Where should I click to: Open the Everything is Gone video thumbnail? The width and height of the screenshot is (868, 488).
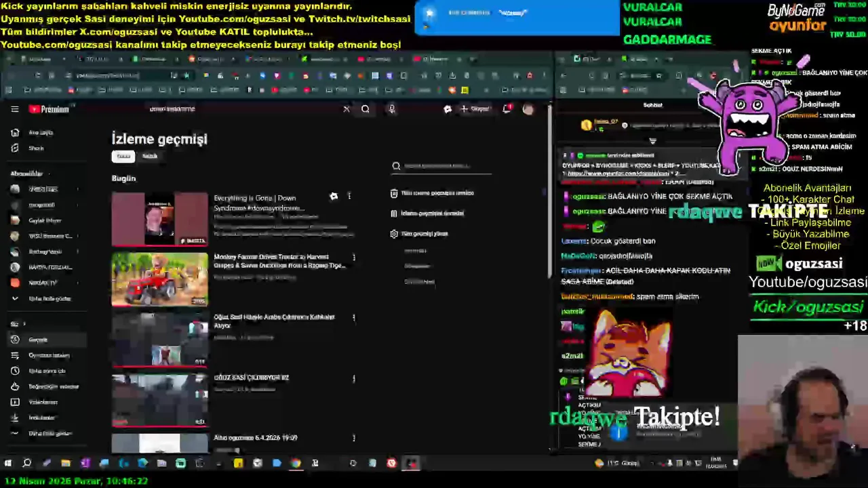pos(160,219)
